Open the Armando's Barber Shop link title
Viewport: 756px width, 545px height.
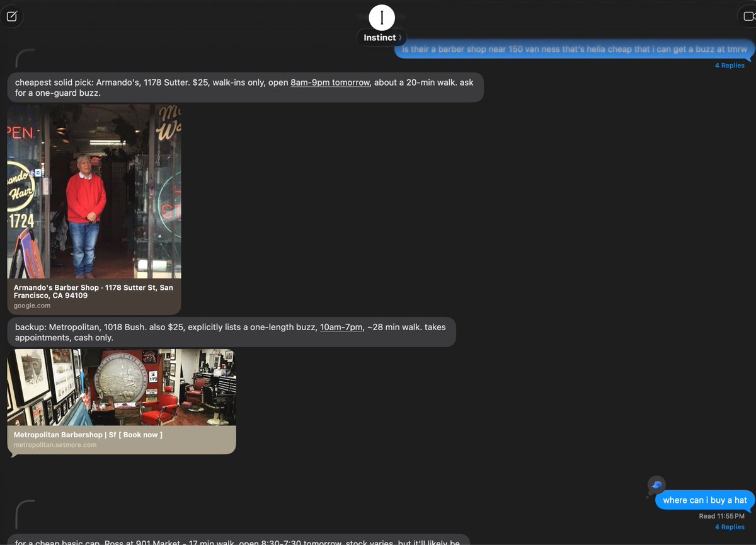93,291
